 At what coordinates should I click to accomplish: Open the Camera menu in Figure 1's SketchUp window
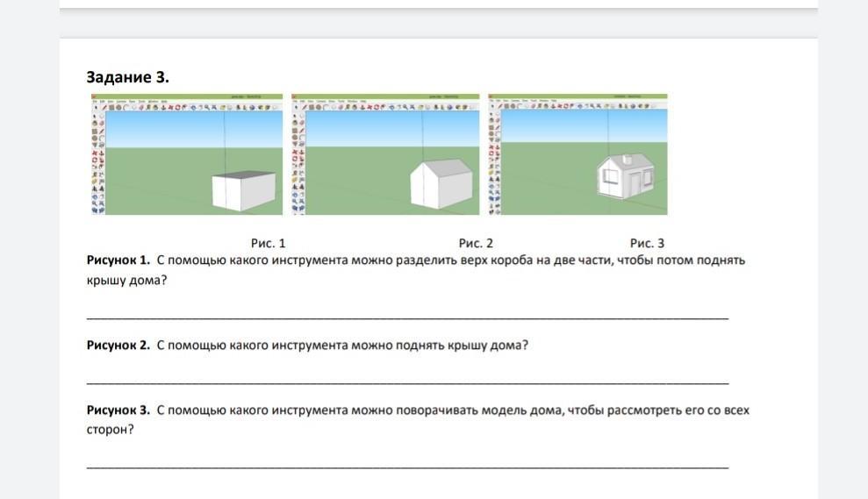(121, 101)
